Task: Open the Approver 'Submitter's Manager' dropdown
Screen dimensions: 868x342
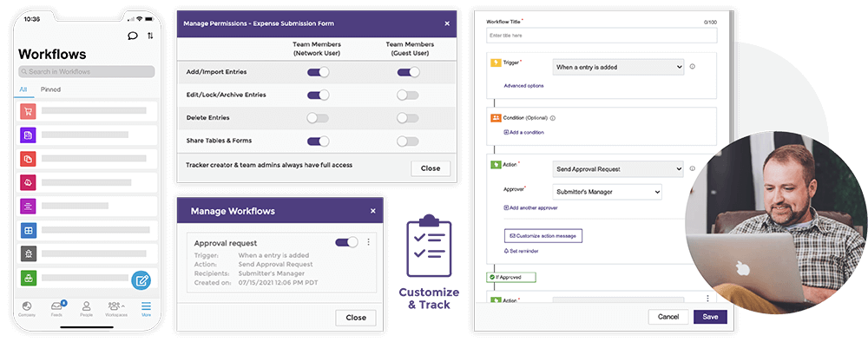Action: [608, 192]
